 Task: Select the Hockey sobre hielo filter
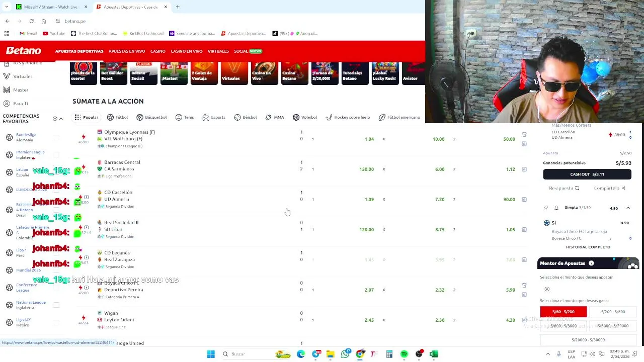tap(348, 117)
